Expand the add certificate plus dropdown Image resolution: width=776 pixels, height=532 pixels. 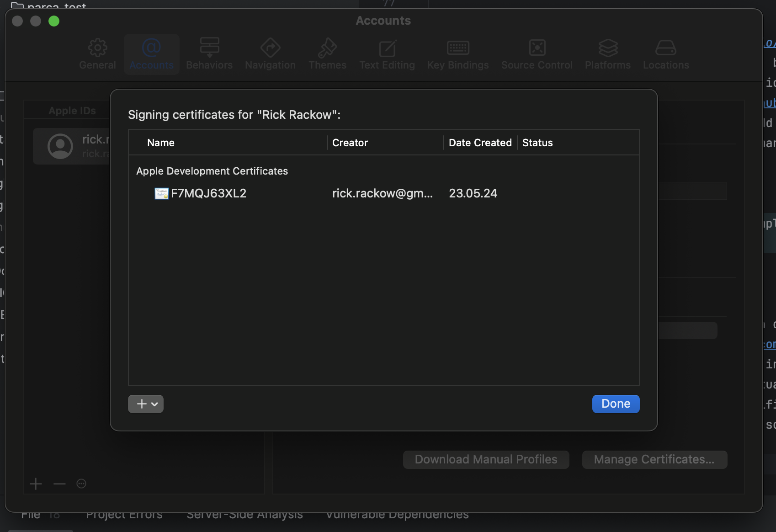point(146,404)
